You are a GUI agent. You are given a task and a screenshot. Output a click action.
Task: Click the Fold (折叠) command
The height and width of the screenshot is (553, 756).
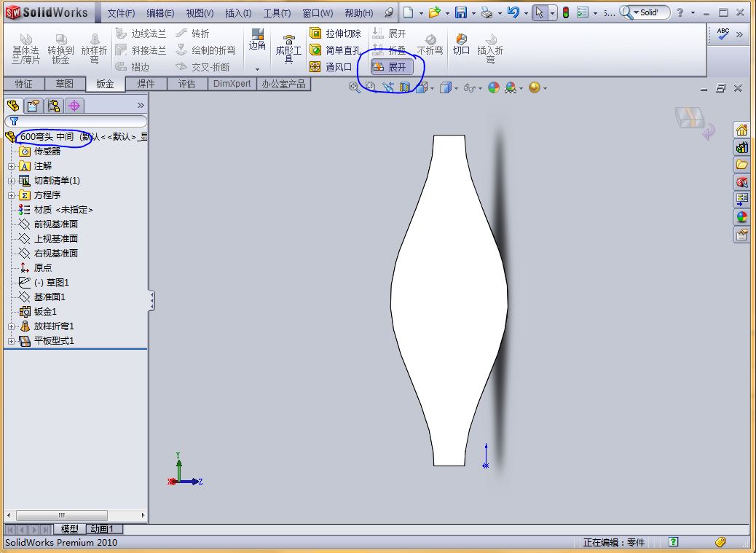pos(389,50)
